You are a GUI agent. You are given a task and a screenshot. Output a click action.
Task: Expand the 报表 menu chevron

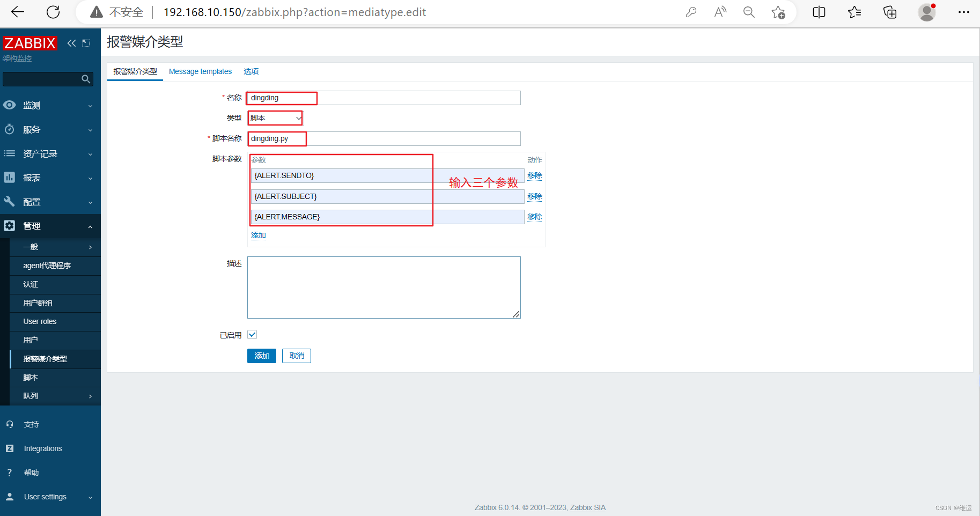(90, 179)
